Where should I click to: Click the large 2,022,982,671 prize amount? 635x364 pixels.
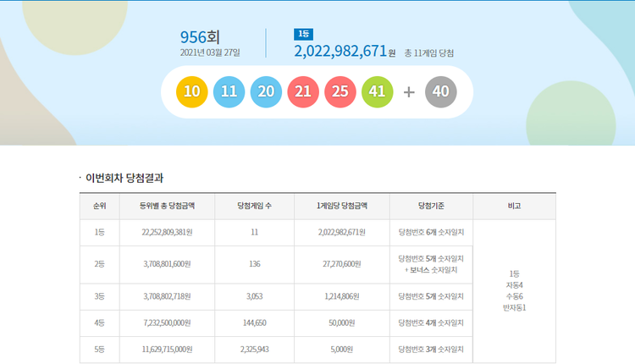(340, 52)
